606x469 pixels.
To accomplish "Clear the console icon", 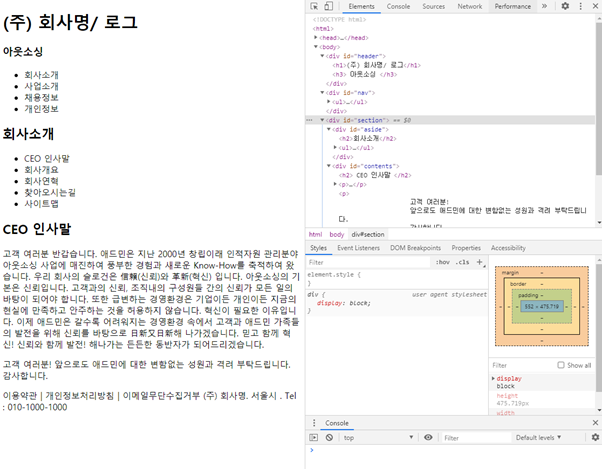I will [329, 437].
